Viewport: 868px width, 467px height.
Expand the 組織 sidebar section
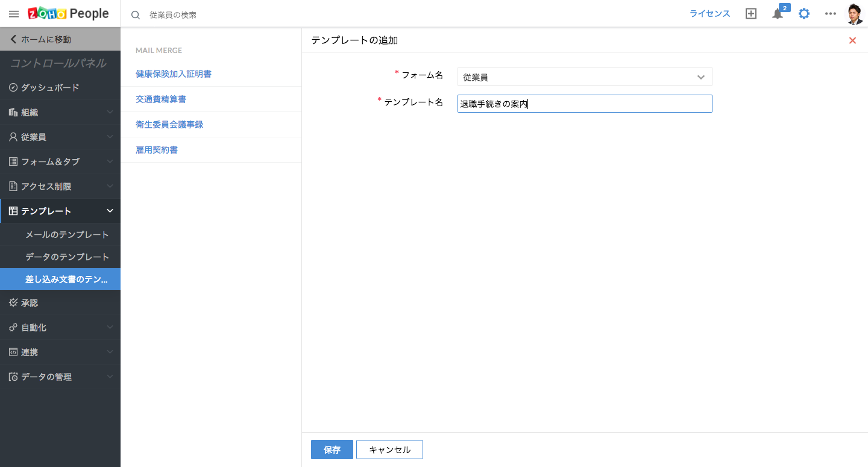(x=60, y=112)
